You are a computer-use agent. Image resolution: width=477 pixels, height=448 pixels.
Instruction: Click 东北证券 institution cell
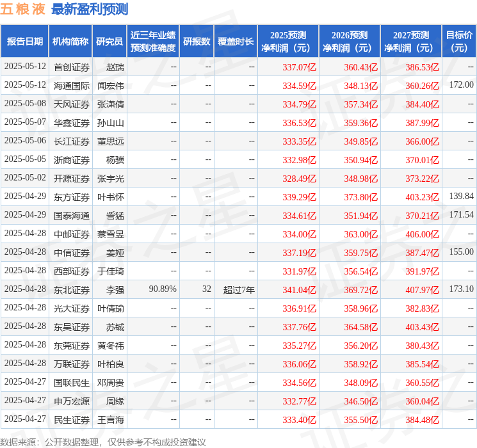pos(72,290)
